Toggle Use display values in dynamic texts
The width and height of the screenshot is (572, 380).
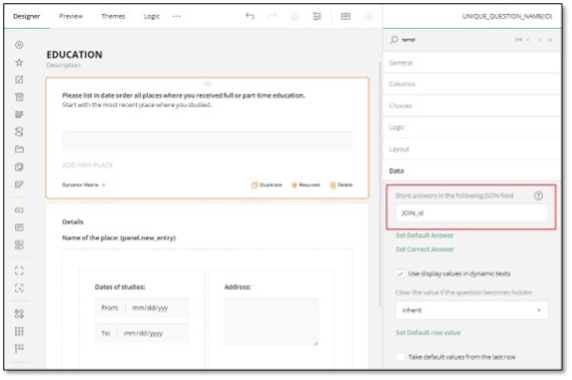(x=400, y=274)
